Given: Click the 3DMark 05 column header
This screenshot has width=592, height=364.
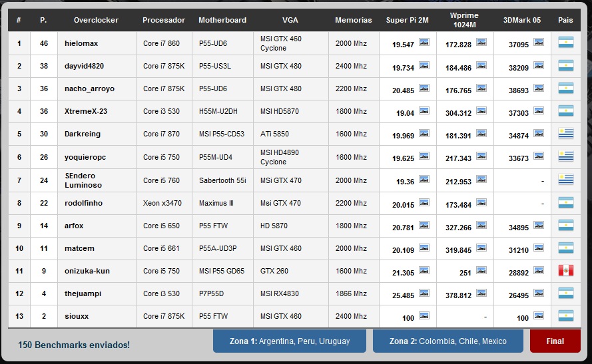Looking at the screenshot, I should (522, 20).
